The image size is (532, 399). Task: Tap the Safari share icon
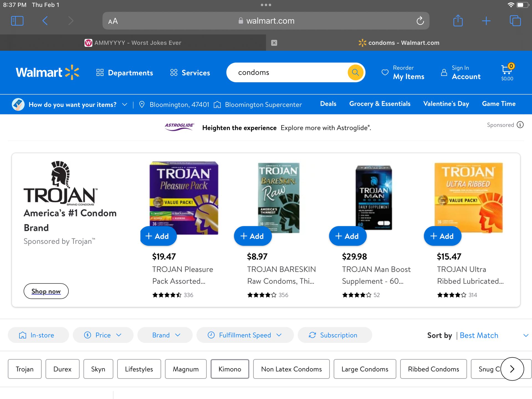(x=458, y=21)
